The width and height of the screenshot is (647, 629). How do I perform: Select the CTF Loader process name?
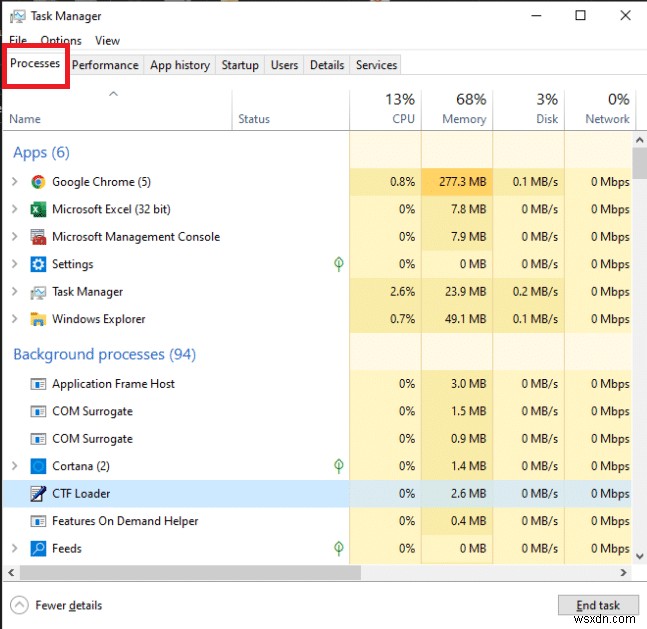(81, 494)
